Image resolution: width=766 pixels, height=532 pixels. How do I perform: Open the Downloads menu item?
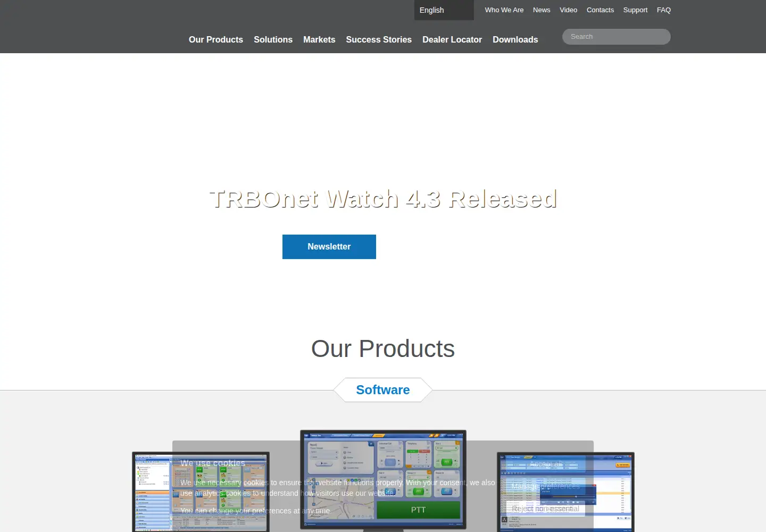point(515,39)
